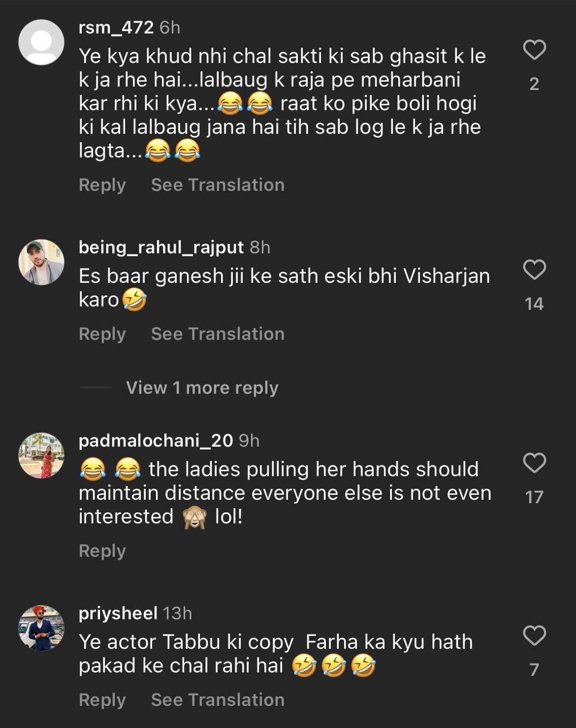Viewport: 576px width, 728px height.
Task: Tap the heart on priysheel's comment
Action: pyautogui.click(x=534, y=636)
